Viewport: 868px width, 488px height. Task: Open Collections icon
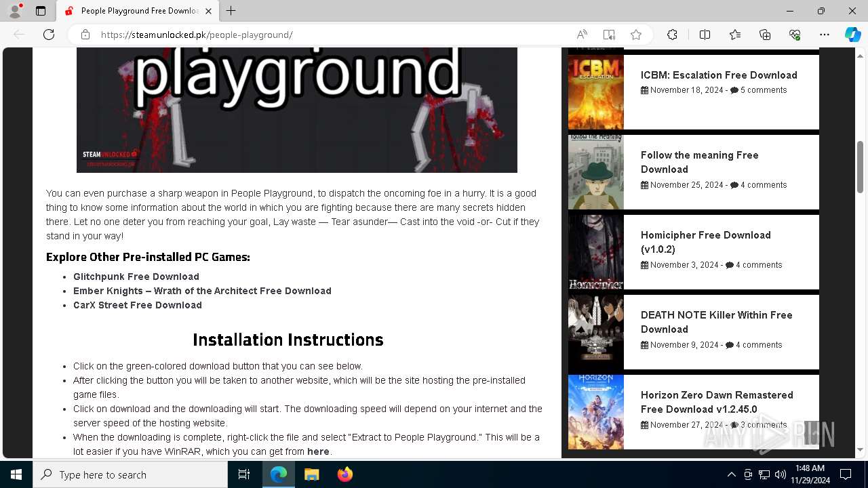(x=765, y=35)
